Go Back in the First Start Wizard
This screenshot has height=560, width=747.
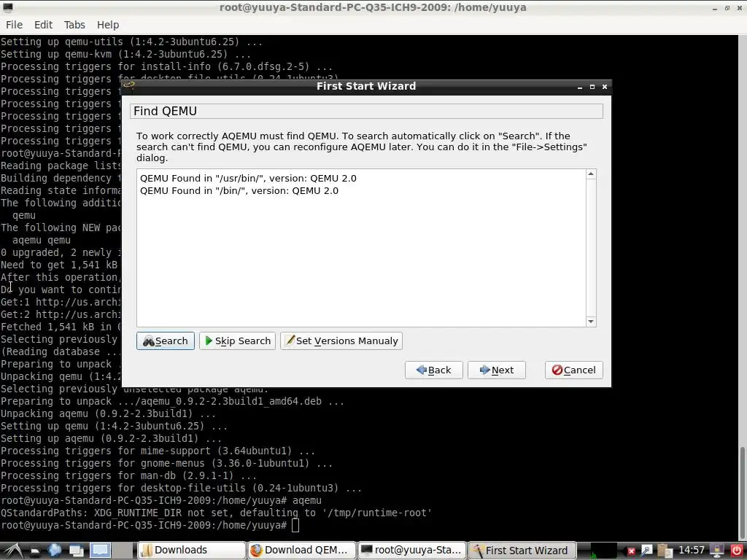point(433,370)
